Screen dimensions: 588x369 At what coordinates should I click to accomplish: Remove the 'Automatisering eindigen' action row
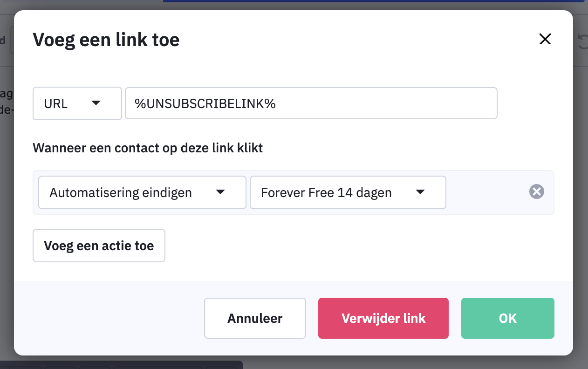[537, 191]
